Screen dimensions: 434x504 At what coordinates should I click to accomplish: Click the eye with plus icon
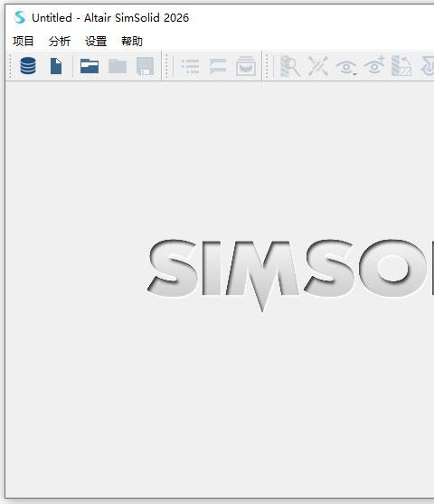click(x=374, y=65)
